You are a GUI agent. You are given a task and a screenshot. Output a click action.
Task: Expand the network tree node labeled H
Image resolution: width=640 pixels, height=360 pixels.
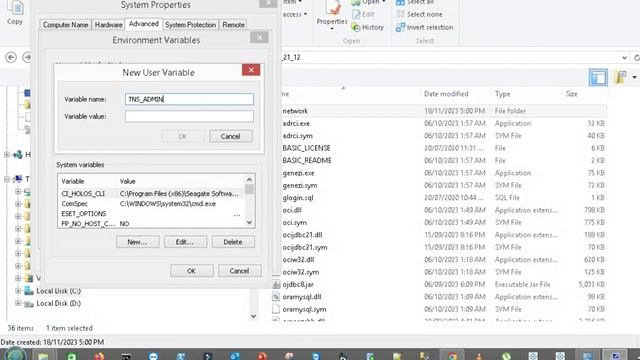(x=7, y=154)
